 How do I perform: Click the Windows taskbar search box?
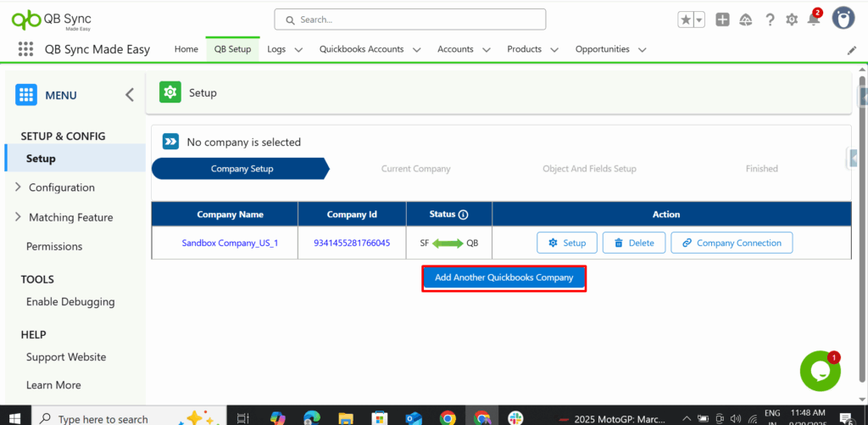click(129, 418)
